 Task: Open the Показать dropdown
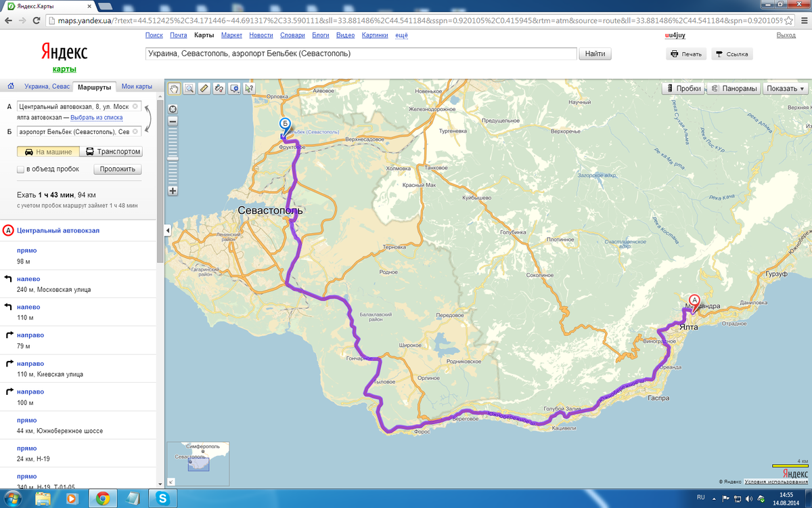[786, 88]
